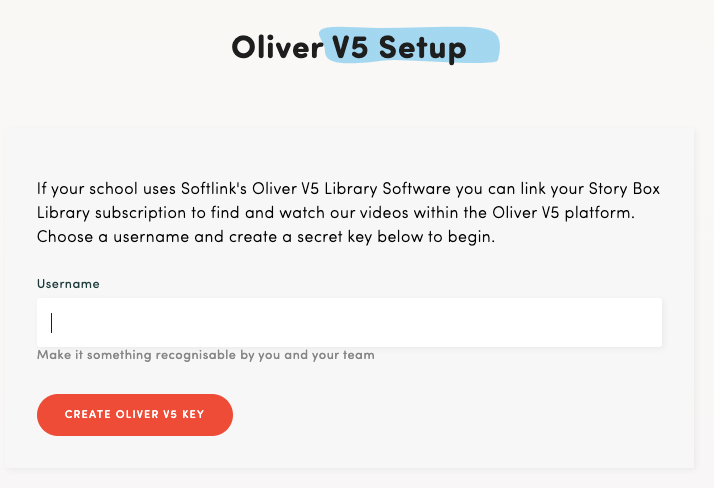714x488 pixels.
Task: Select the Username field label
Action: pyautogui.click(x=68, y=284)
